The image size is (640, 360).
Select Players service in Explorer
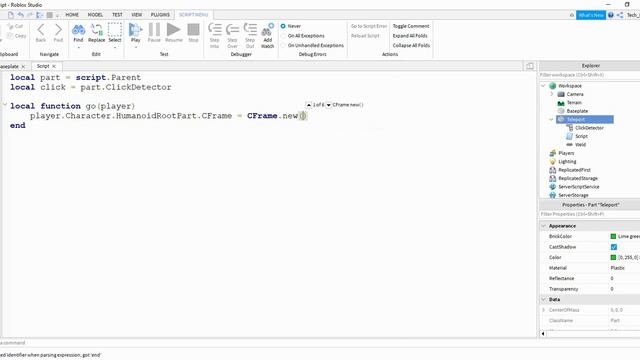pyautogui.click(x=566, y=153)
